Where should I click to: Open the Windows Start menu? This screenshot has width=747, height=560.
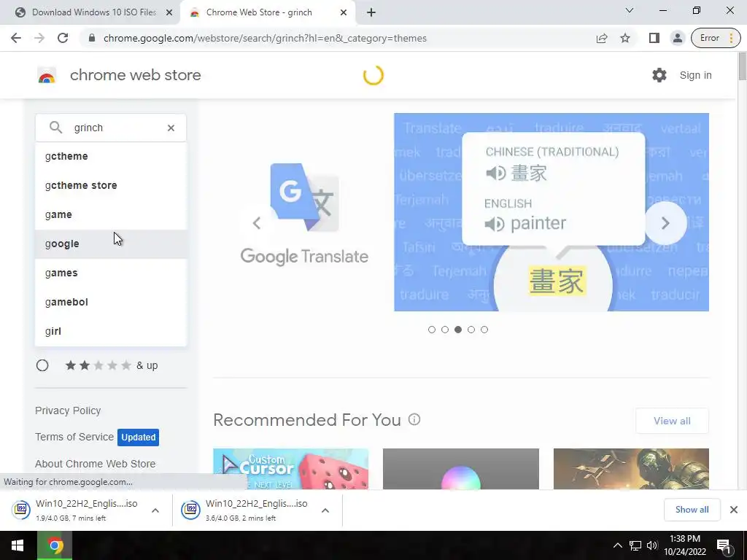click(18, 545)
